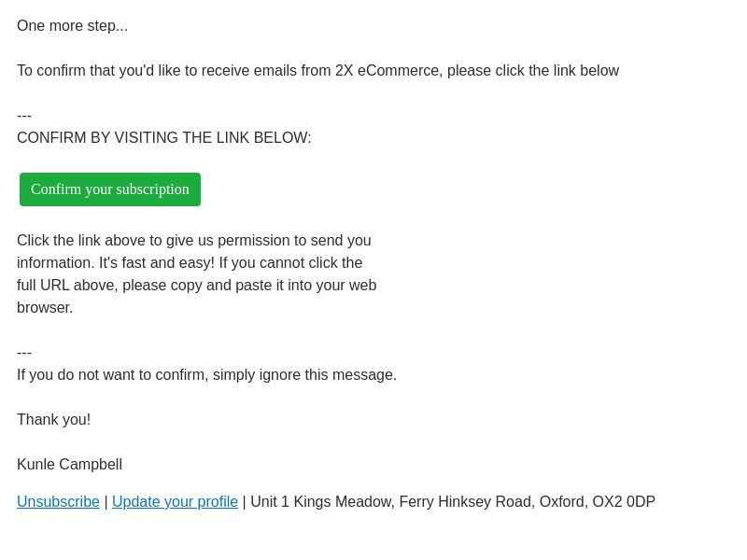
Task: Click the Oxford postal address in footer
Action: (453, 501)
